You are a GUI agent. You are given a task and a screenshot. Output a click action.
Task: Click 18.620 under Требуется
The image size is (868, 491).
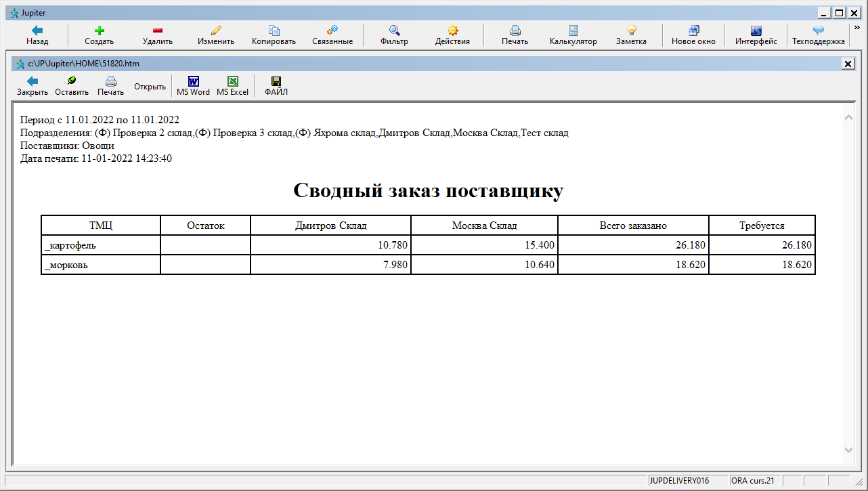(x=797, y=265)
